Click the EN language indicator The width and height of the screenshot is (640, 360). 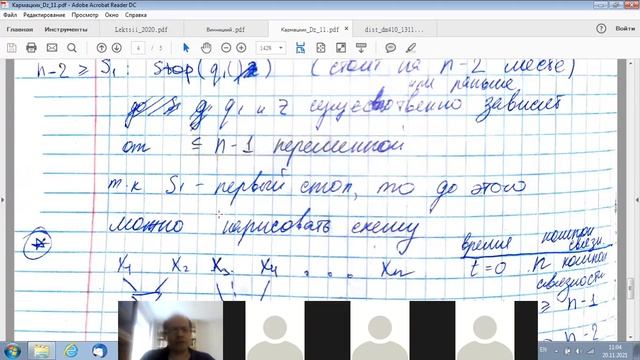point(543,350)
